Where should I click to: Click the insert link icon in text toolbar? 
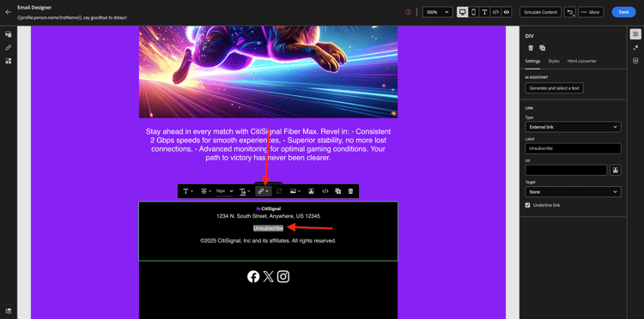coord(264,191)
